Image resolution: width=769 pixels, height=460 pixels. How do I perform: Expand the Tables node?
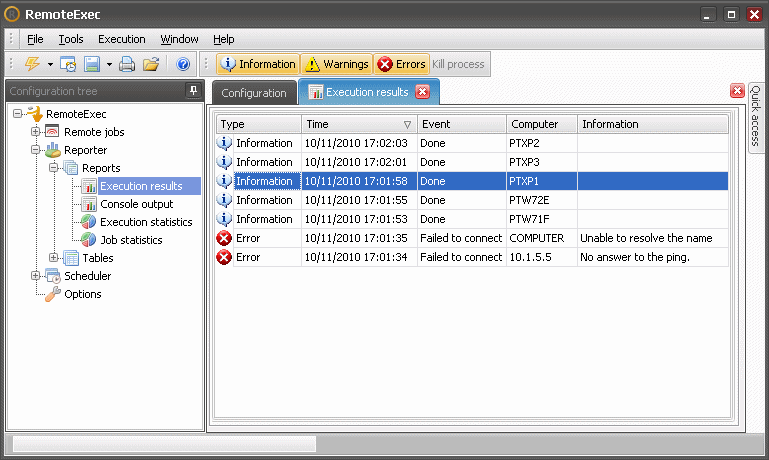(53, 257)
